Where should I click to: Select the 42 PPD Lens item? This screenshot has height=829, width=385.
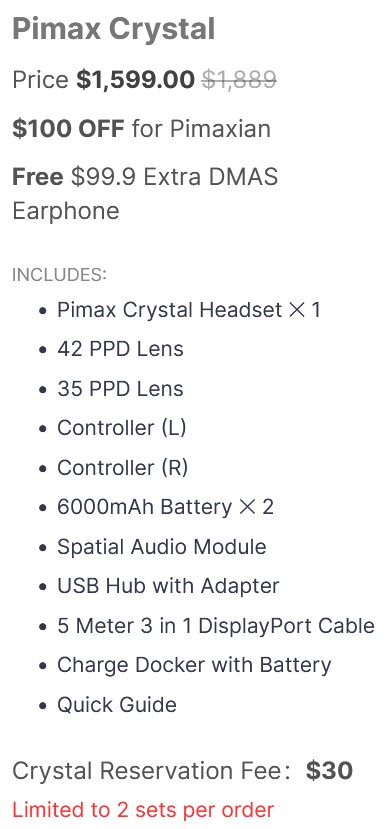120,349
